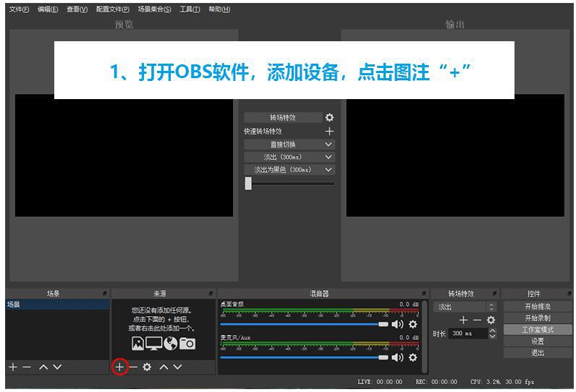
Task: Open the File menu
Action: [19, 9]
